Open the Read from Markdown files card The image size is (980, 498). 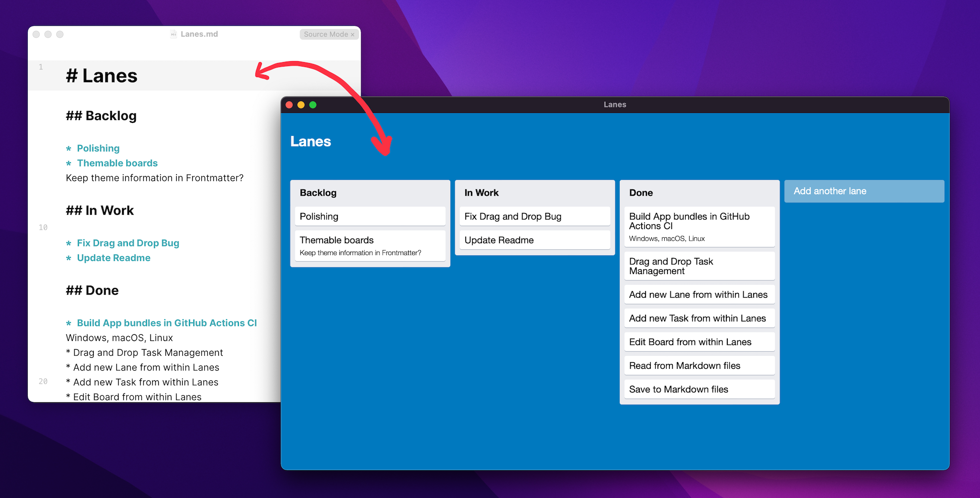(x=699, y=365)
